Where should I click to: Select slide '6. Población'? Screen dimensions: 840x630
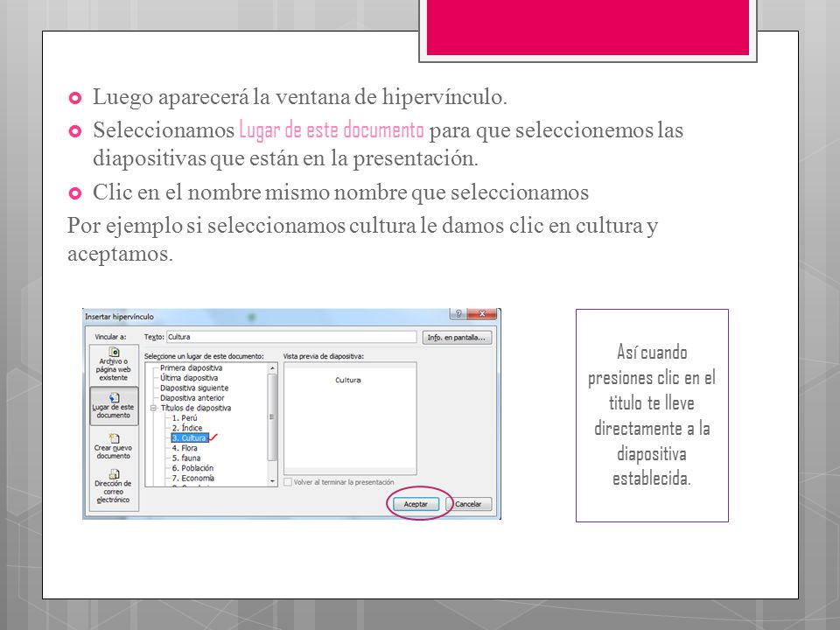tap(192, 467)
